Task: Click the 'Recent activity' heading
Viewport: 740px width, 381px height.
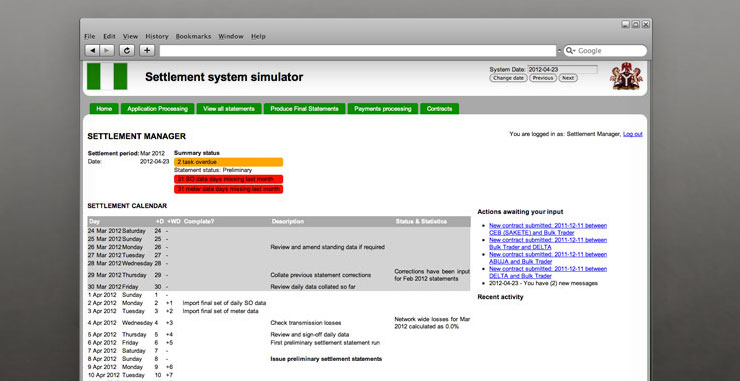Action: point(500,297)
